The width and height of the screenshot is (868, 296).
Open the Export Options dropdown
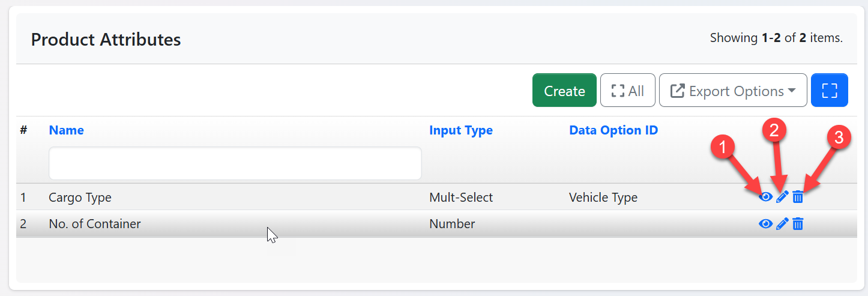pyautogui.click(x=732, y=91)
